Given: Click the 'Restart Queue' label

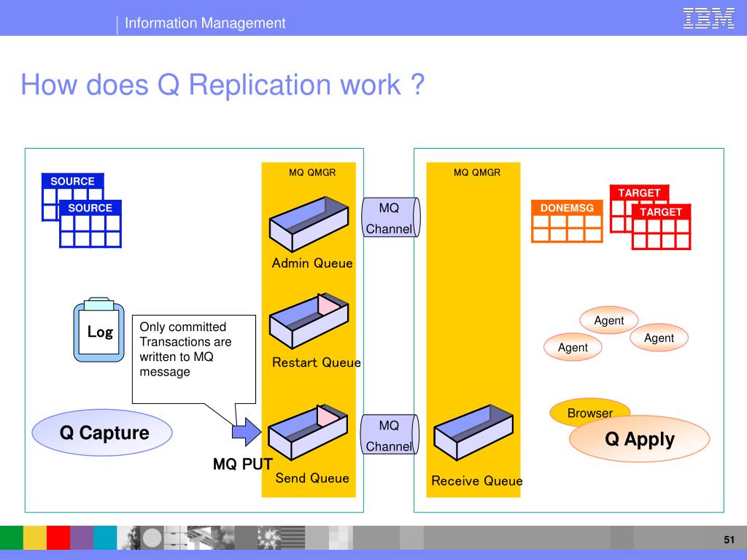Looking at the screenshot, I should click(317, 362).
